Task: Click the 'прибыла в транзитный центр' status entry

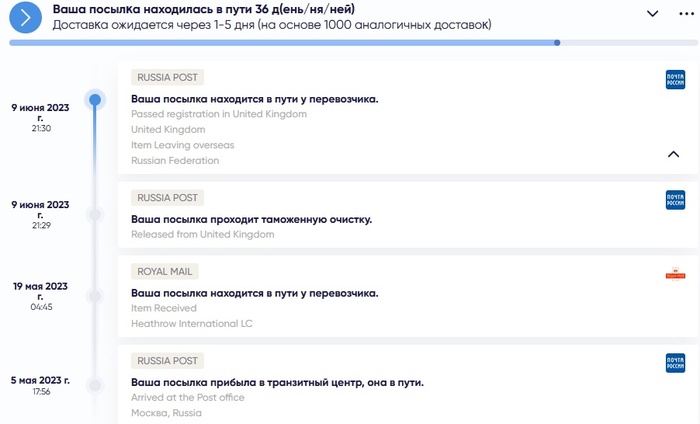Action: (277, 382)
